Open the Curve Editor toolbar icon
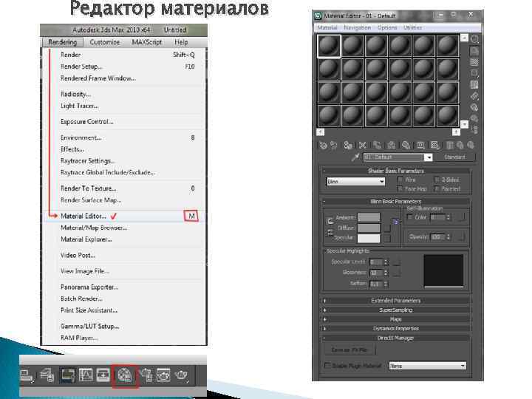 86,375
